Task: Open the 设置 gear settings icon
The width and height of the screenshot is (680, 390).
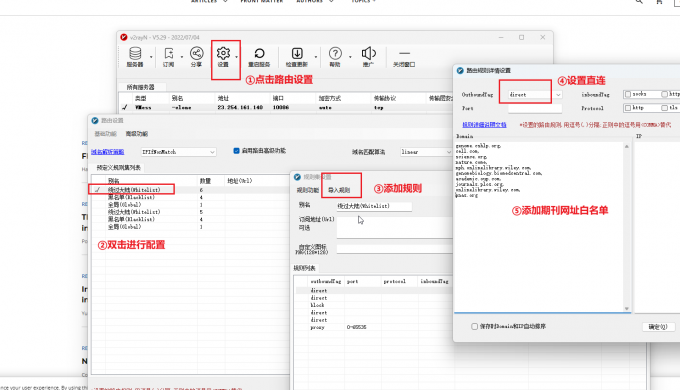Action: click(223, 57)
